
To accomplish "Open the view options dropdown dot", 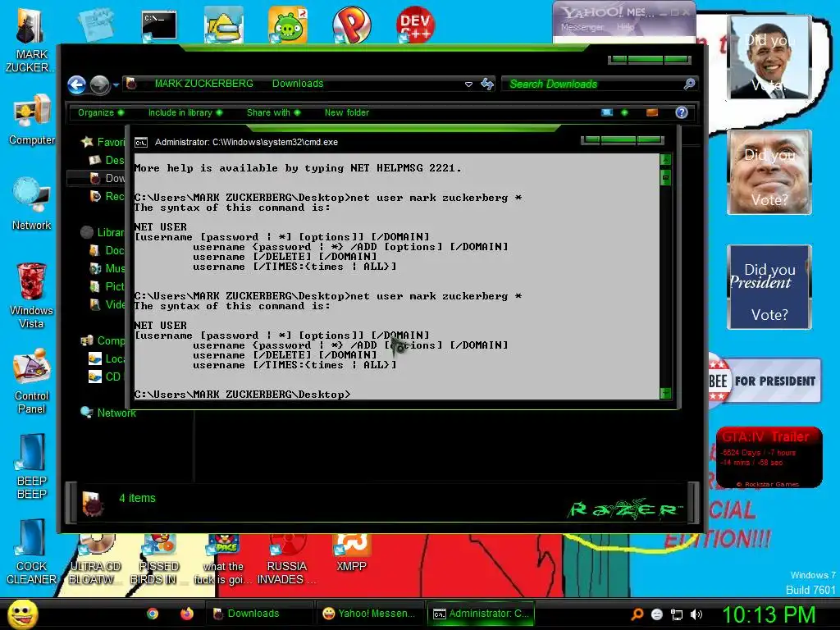I will (x=624, y=112).
